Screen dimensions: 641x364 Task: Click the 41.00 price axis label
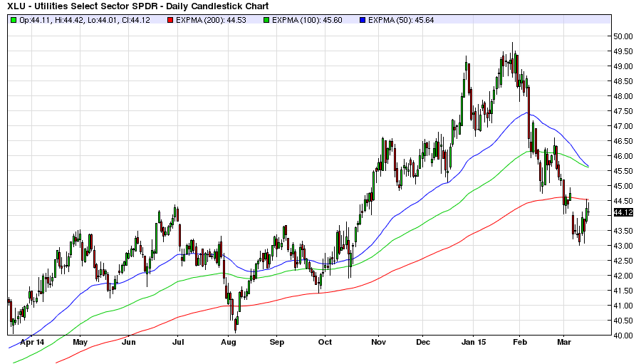click(x=623, y=306)
